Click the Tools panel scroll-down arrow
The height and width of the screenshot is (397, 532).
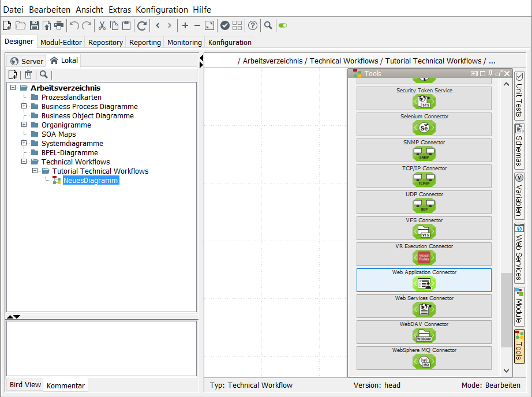click(x=507, y=371)
